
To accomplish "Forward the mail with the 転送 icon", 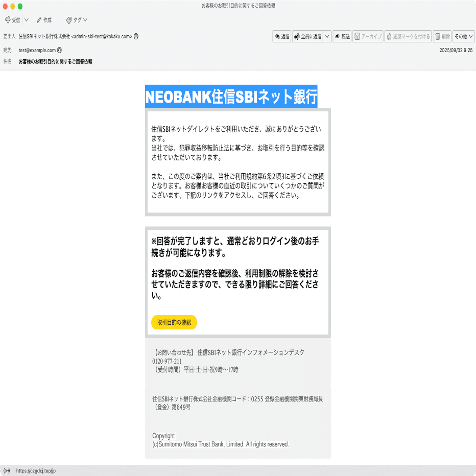I will [x=341, y=36].
